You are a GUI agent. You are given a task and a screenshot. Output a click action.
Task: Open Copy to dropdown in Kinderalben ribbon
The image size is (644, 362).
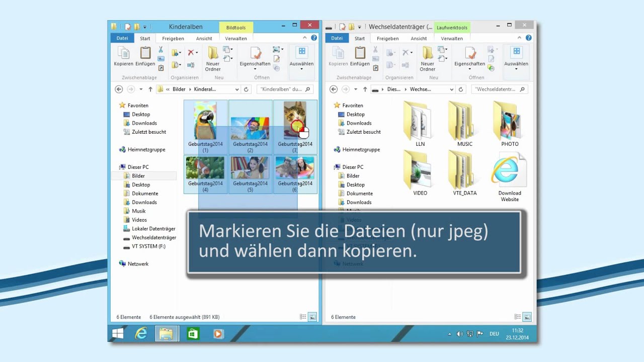coord(176,65)
